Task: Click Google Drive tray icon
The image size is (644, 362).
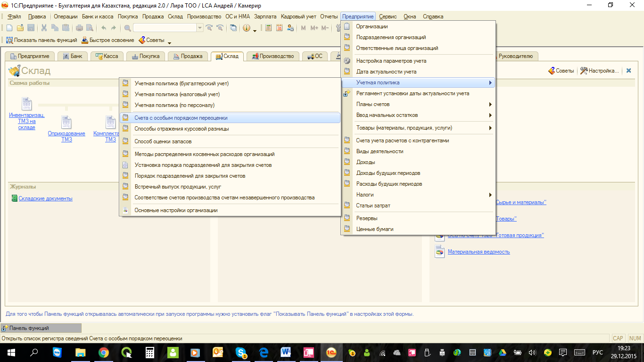Action: pos(503,352)
